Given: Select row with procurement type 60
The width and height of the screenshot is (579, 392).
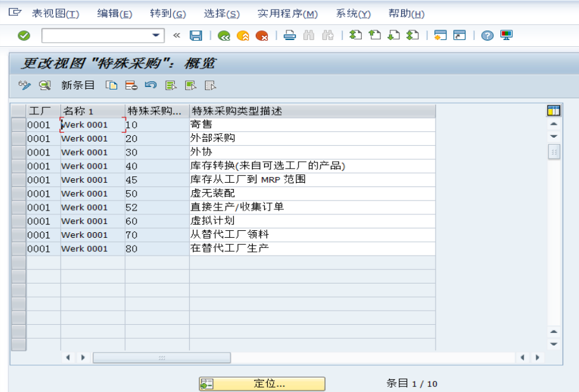Looking at the screenshot, I should (x=18, y=221).
